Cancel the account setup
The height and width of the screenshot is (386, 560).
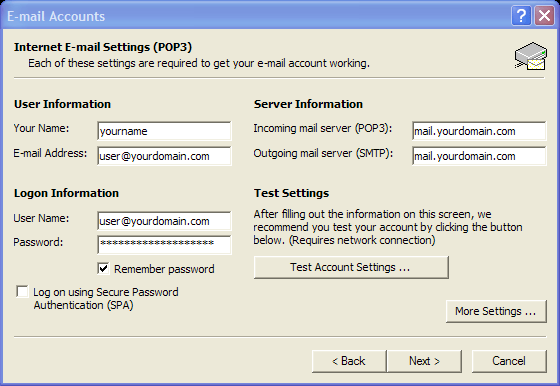click(x=509, y=361)
